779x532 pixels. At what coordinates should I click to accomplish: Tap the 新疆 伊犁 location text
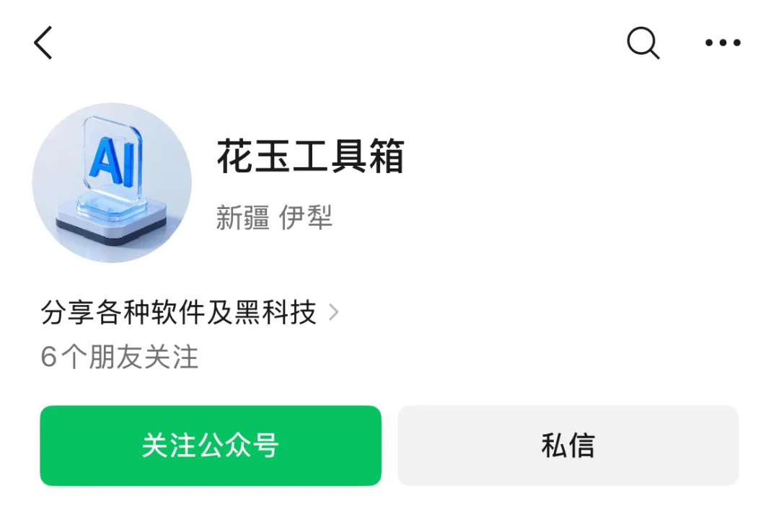pos(274,218)
